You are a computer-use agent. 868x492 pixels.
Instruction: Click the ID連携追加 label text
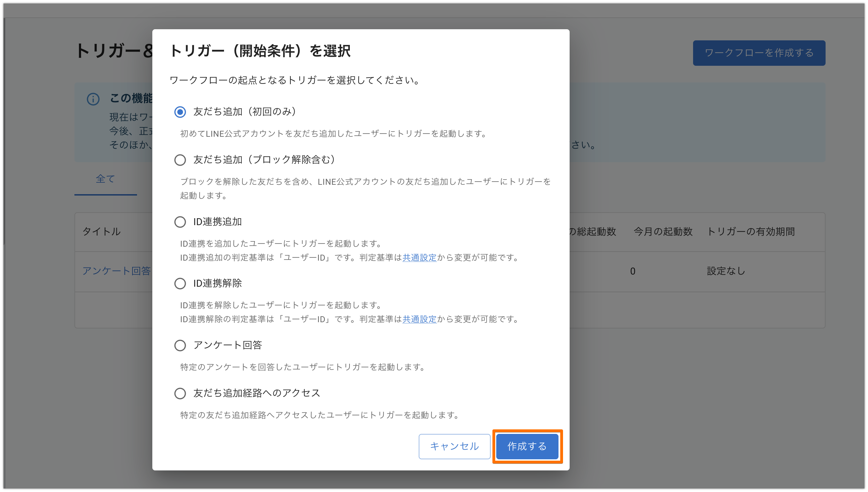(x=217, y=222)
